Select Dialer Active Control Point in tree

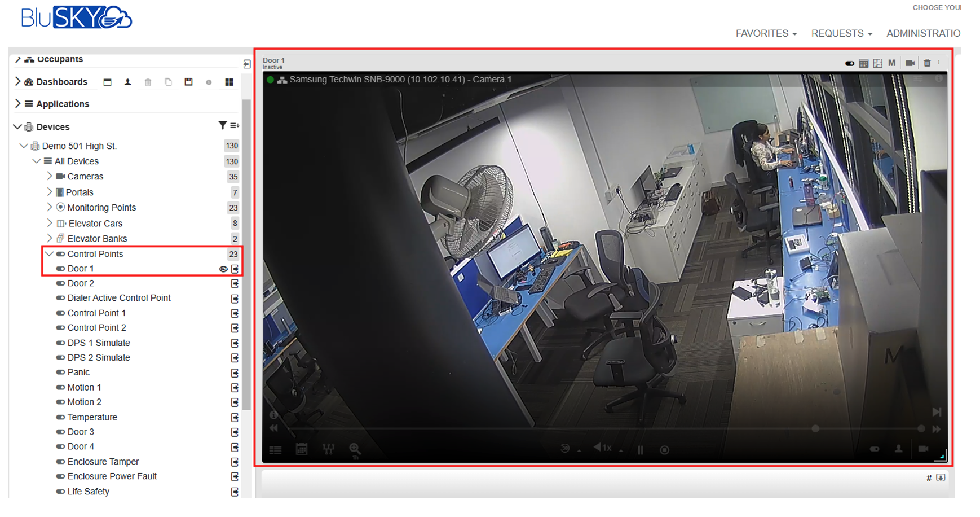point(118,298)
